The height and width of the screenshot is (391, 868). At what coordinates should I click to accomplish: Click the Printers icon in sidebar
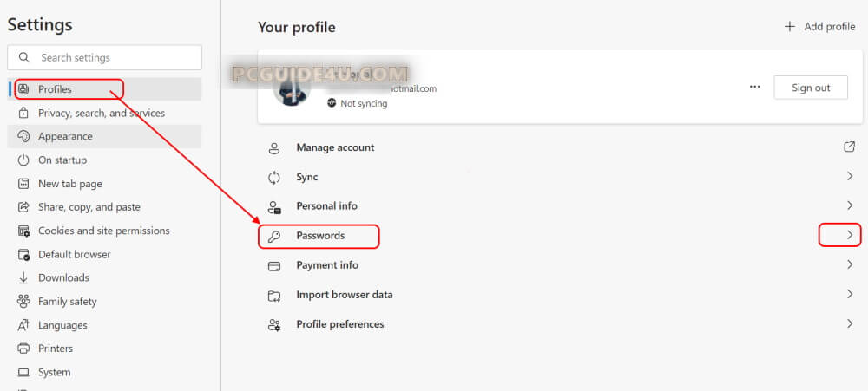[23, 349]
